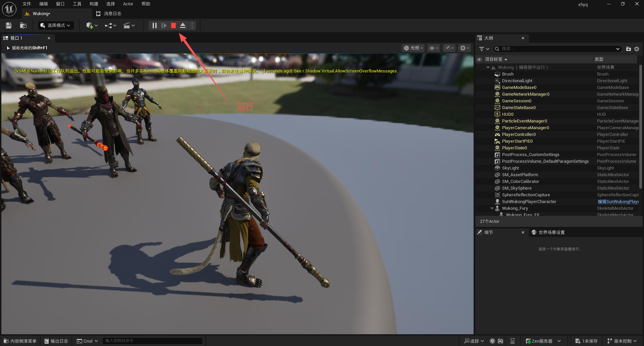This screenshot has height=346, width=644.
Task: Save the current level with the floppy icon
Action: click(x=9, y=26)
